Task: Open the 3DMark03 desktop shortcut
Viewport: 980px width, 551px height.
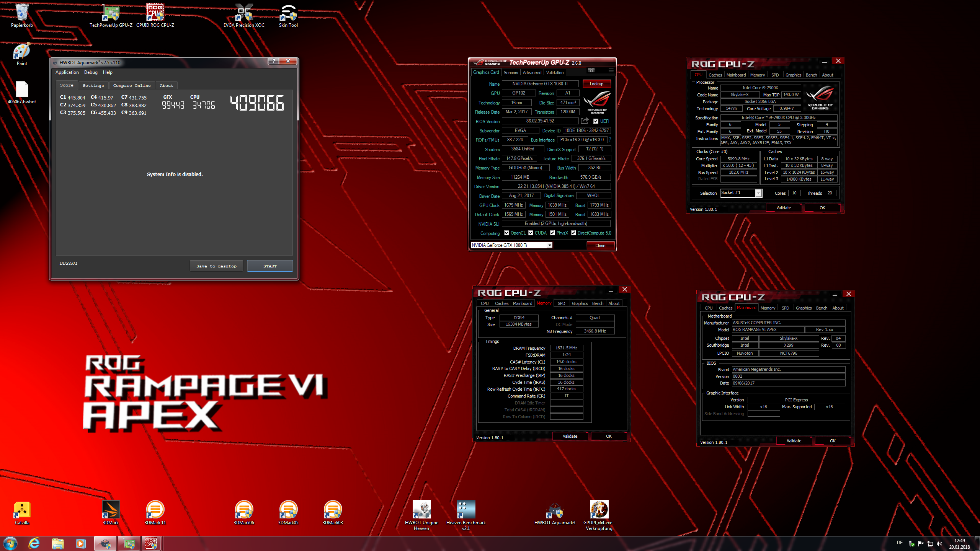Action: 333,513
